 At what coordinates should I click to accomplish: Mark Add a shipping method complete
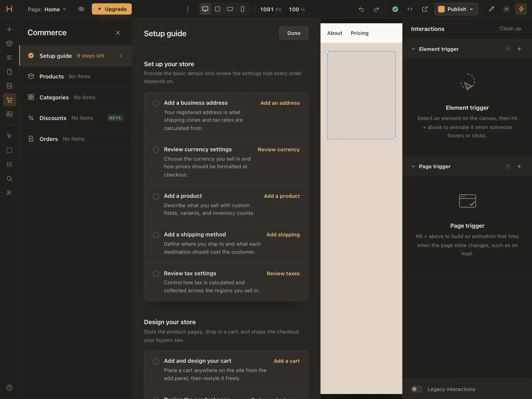click(156, 235)
